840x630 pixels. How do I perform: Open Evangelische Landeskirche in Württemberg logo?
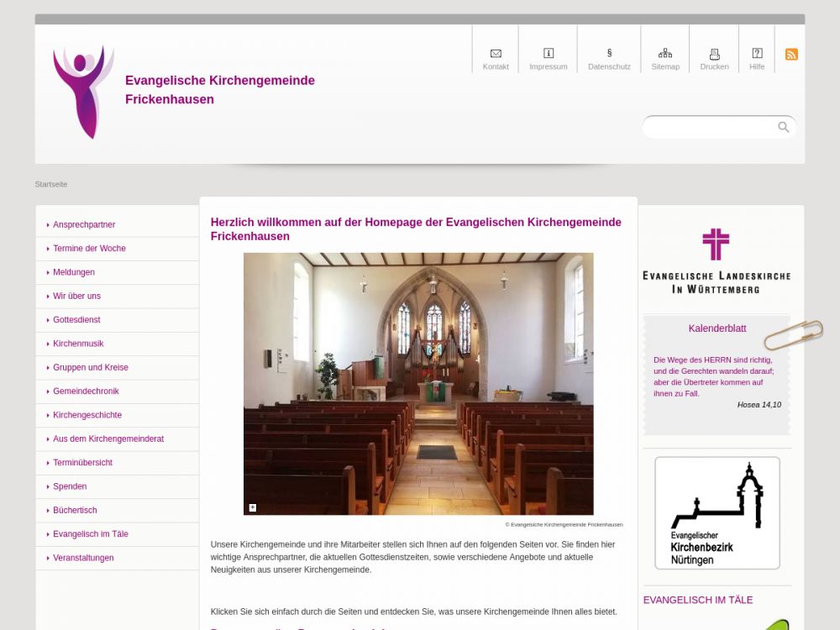tap(717, 260)
